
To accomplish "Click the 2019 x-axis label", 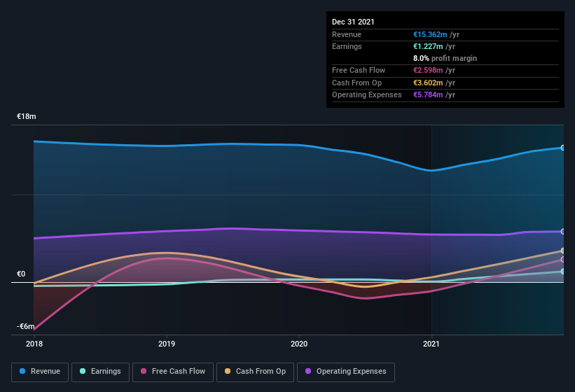I will (x=167, y=344).
